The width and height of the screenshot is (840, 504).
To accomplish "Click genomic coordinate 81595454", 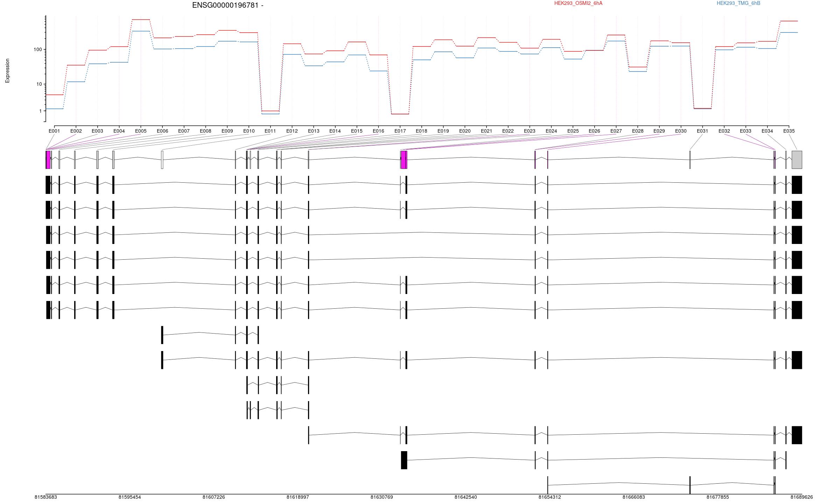I will tap(130, 497).
